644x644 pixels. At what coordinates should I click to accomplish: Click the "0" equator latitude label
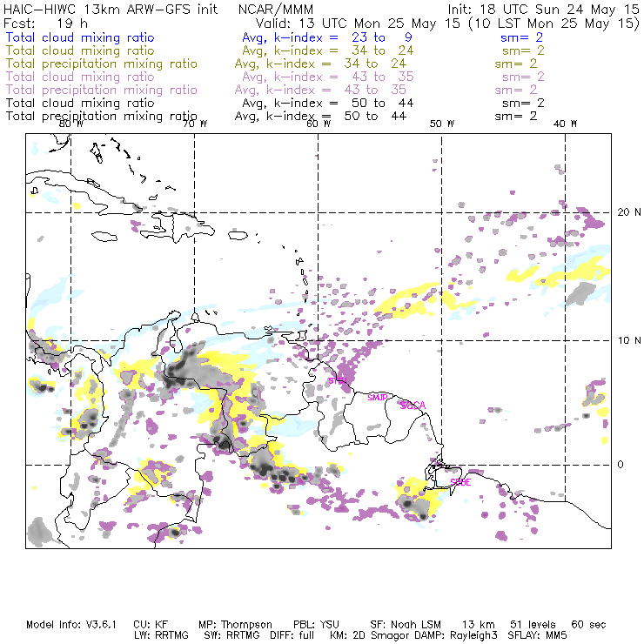[621, 464]
